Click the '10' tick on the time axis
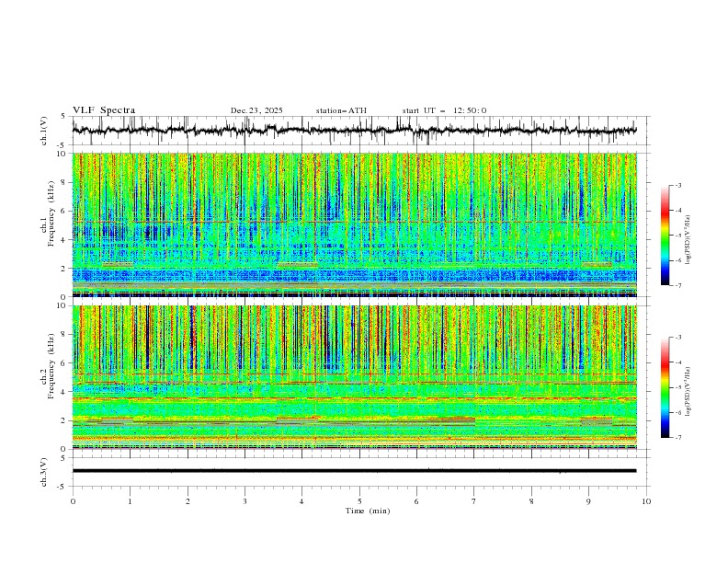 [646, 501]
